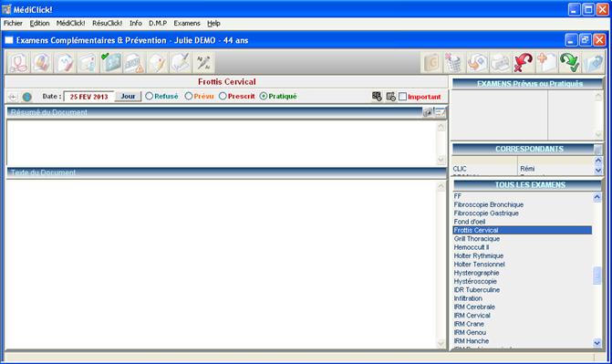Viewport: 612px width, 364px height.
Task: Open the prescription writing pen icon
Action: click(181, 62)
